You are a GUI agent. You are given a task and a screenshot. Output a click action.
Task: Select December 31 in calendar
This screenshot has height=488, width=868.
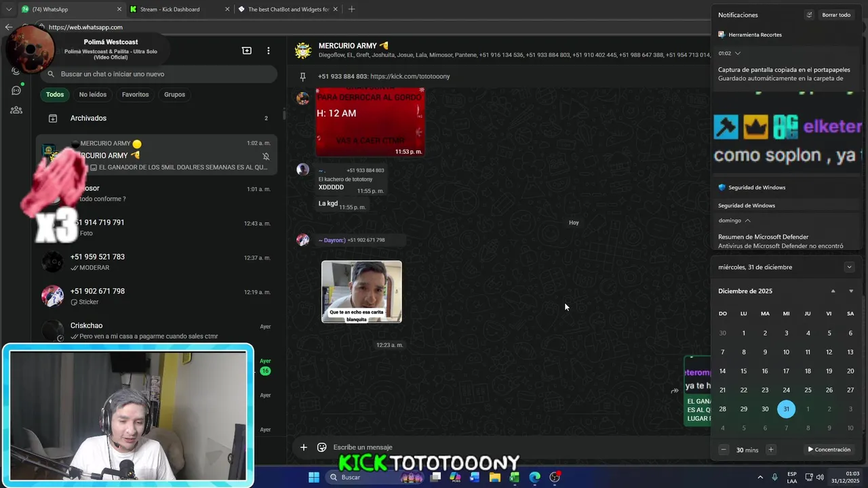[x=786, y=409]
